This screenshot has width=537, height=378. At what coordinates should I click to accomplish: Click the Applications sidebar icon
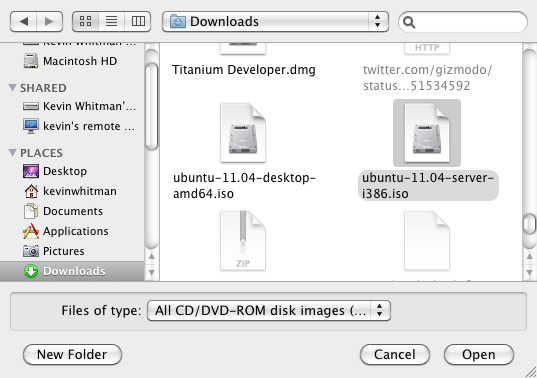coord(31,231)
